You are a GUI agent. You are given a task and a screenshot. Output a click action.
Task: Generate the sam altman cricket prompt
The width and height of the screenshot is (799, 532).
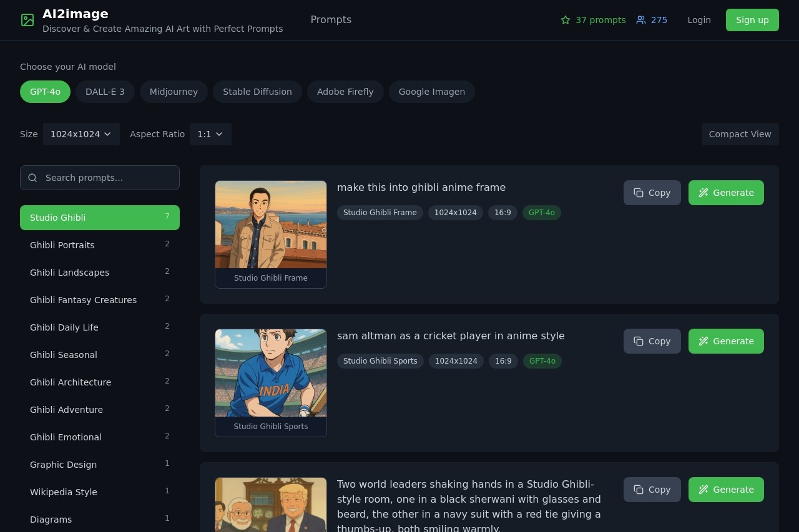click(726, 341)
